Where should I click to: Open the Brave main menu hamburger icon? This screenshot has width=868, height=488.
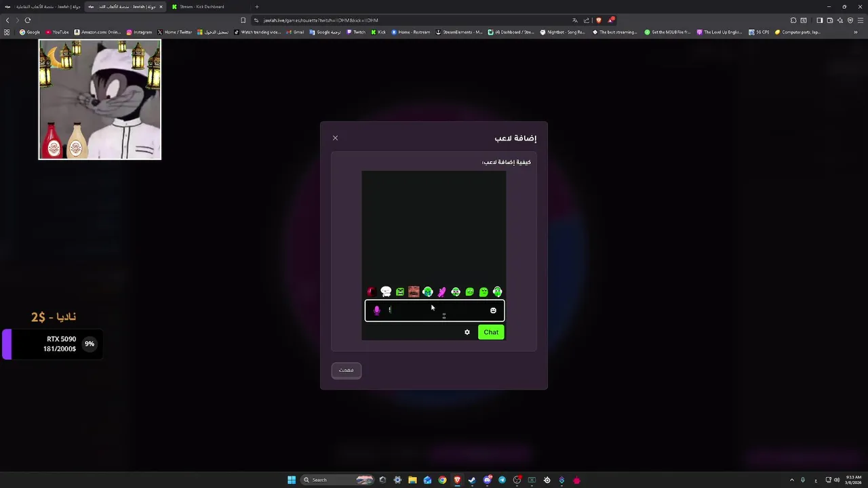coord(861,20)
